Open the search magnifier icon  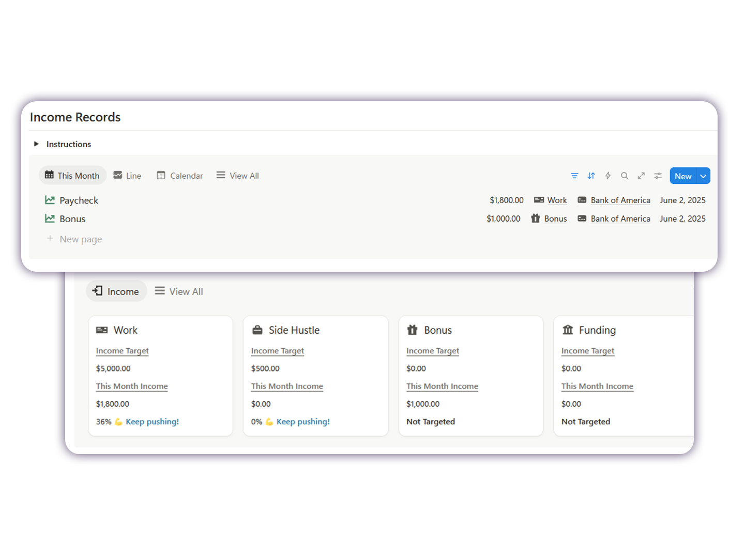[625, 176]
